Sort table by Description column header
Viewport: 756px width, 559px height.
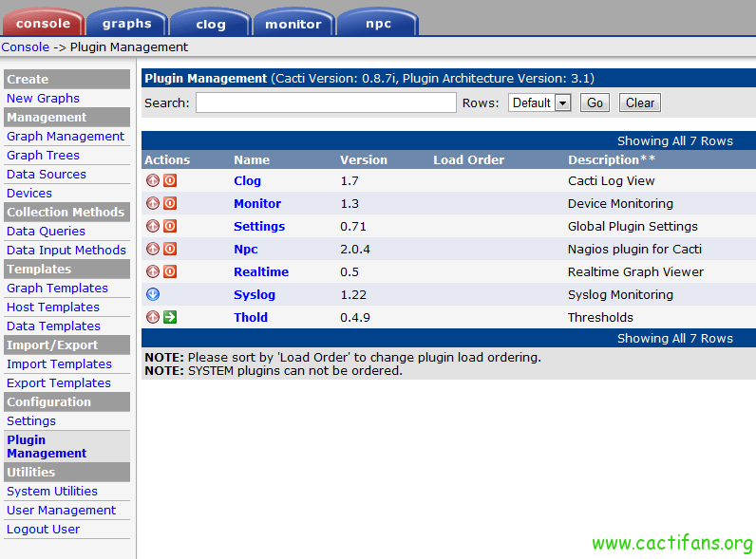pyautogui.click(x=612, y=160)
